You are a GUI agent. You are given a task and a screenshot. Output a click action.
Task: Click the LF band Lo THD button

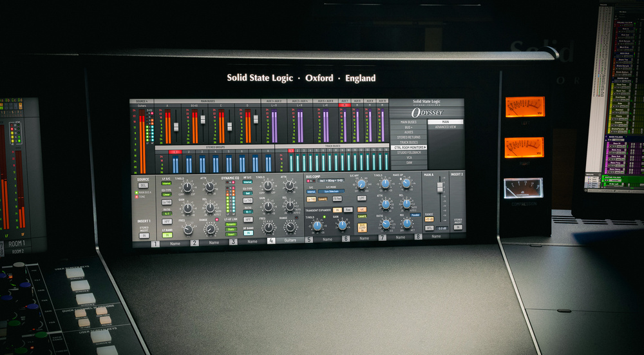(x=167, y=202)
